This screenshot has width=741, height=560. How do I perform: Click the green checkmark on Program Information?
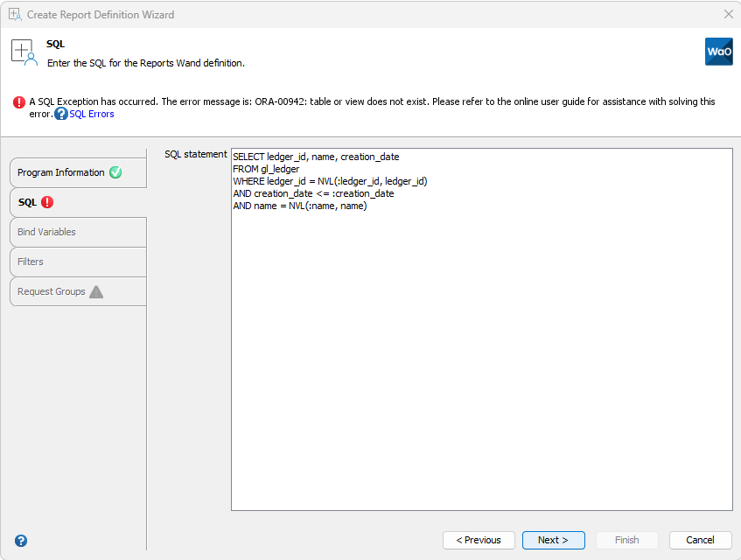[x=115, y=172]
